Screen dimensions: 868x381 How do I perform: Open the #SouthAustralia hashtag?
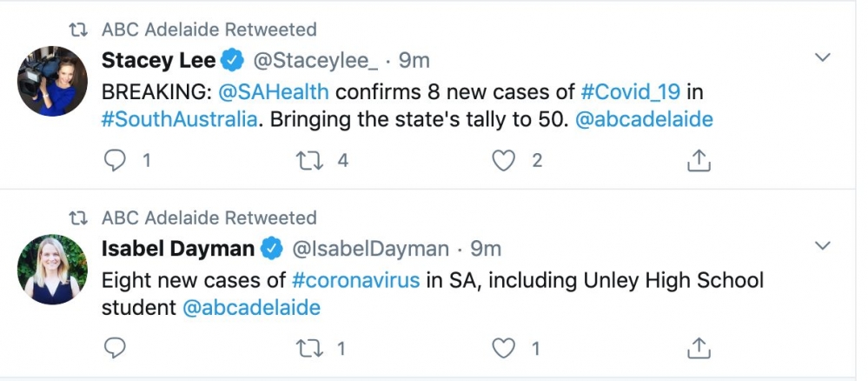click(180, 119)
